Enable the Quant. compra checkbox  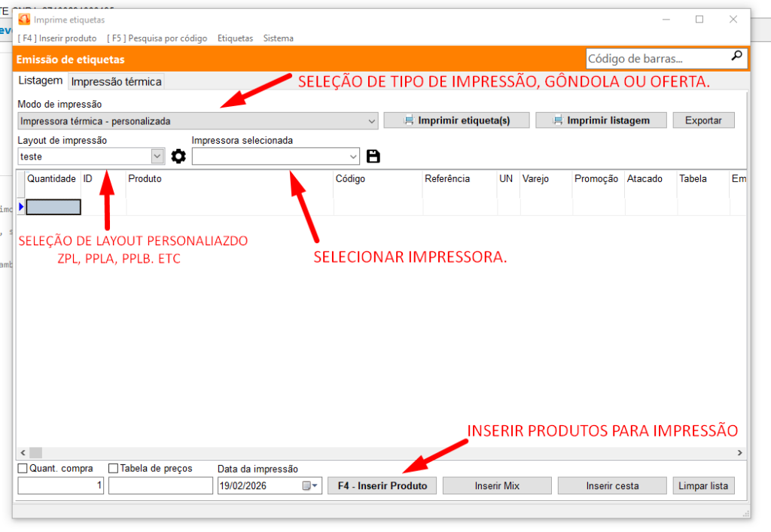(x=23, y=469)
